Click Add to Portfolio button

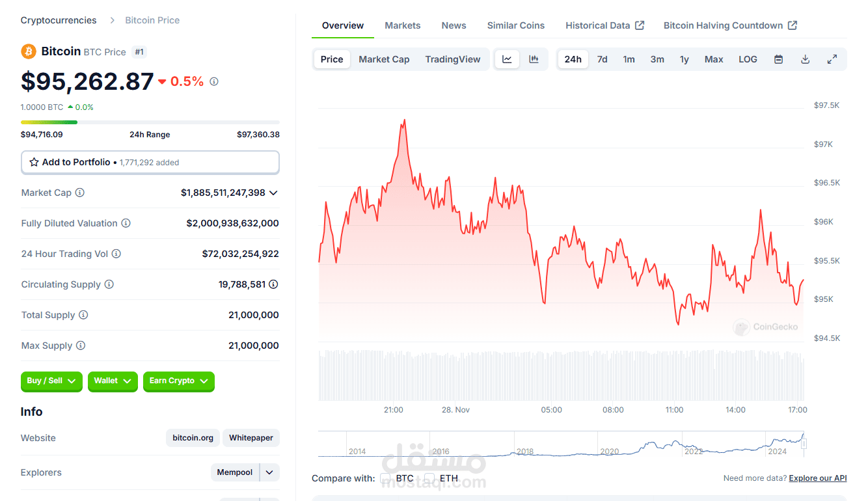150,163
